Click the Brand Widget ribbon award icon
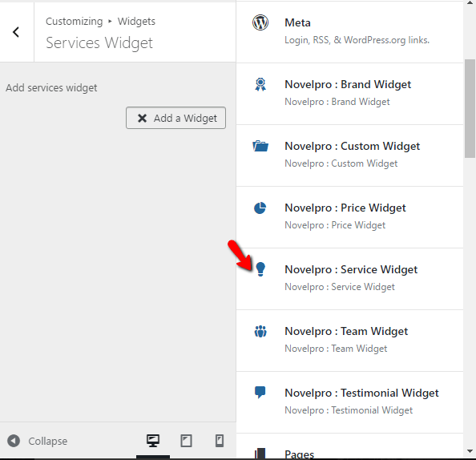The image size is (476, 460). pos(260,84)
